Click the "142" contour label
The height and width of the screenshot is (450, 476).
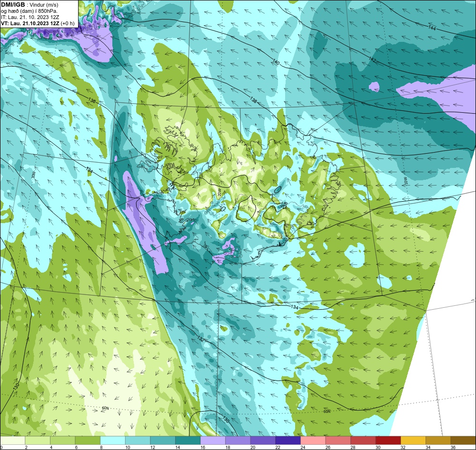point(373,59)
